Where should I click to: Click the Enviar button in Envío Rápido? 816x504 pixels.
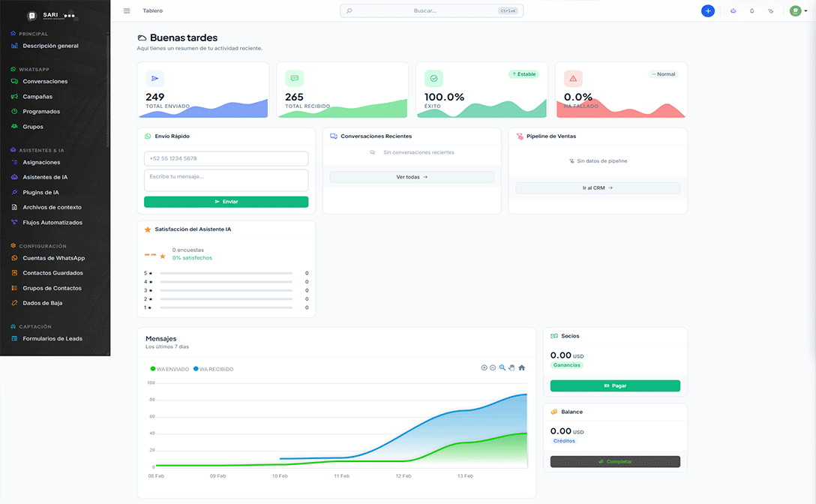226,202
